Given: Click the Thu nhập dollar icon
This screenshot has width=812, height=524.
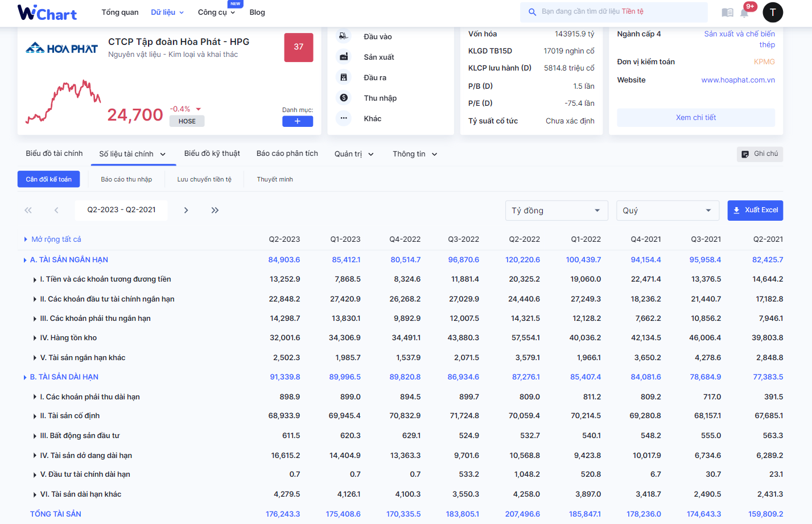Looking at the screenshot, I should click(344, 98).
